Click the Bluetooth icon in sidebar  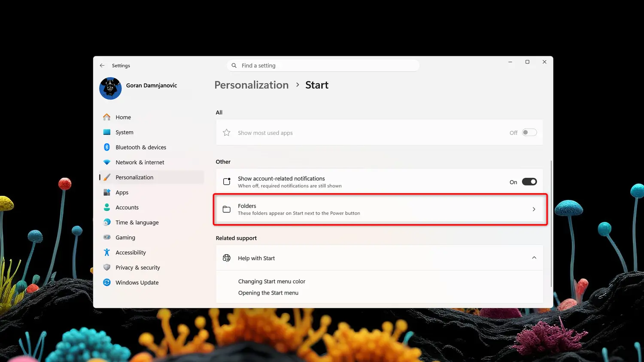(x=107, y=147)
